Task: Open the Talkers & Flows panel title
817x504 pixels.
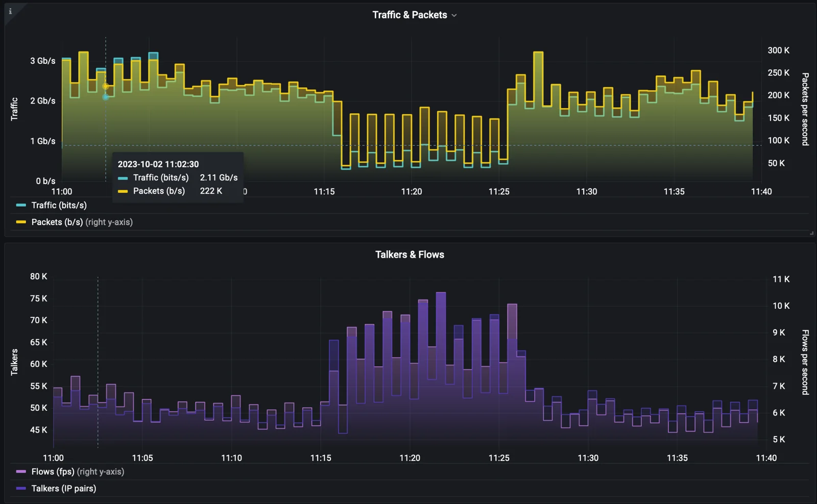Action: [x=410, y=255]
